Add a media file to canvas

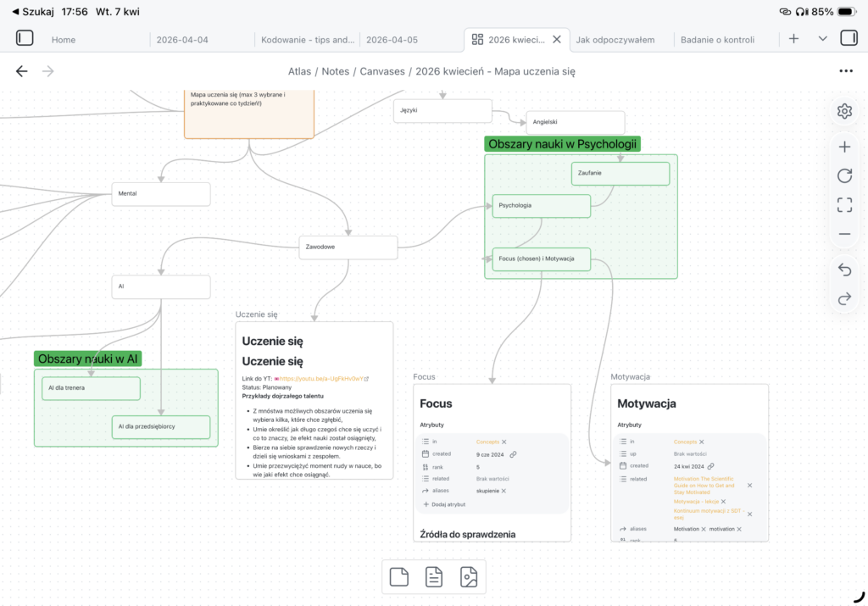pos(469,577)
